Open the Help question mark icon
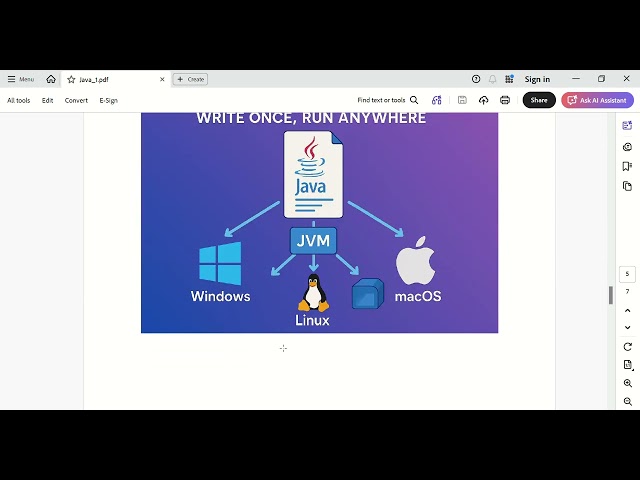Screen dimensions: 640x480 click(x=476, y=79)
